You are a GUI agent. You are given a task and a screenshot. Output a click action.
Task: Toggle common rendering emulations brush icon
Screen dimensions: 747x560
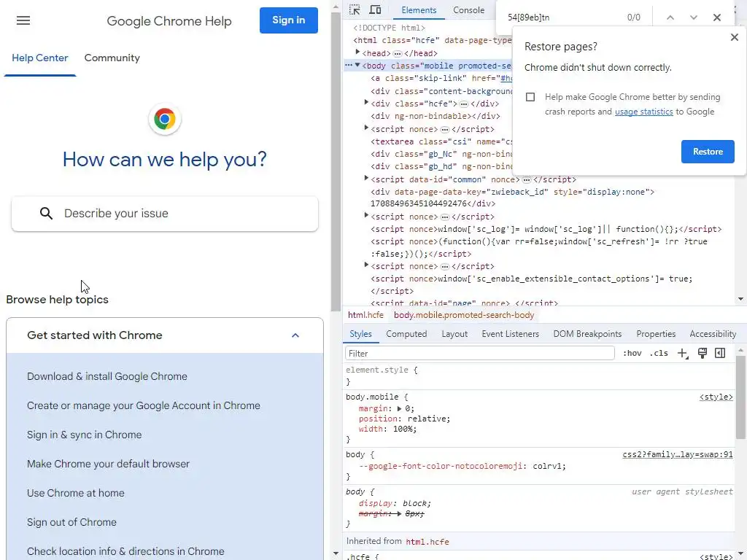coord(703,353)
